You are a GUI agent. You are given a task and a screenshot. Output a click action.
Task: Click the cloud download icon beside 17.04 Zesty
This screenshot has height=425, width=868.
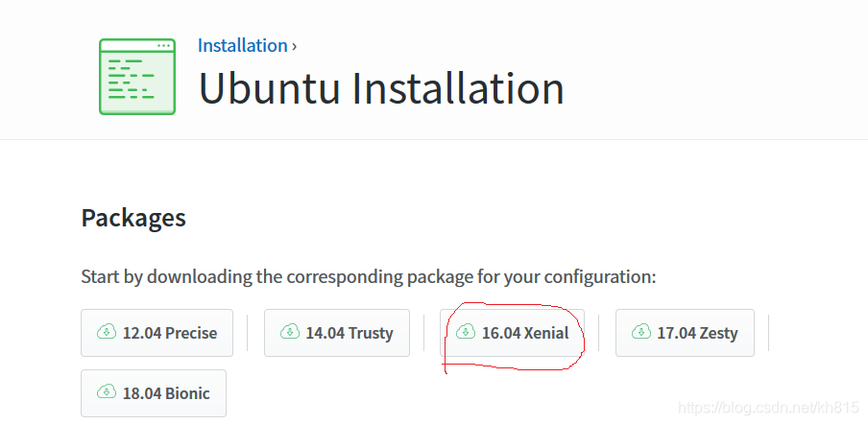pos(641,332)
